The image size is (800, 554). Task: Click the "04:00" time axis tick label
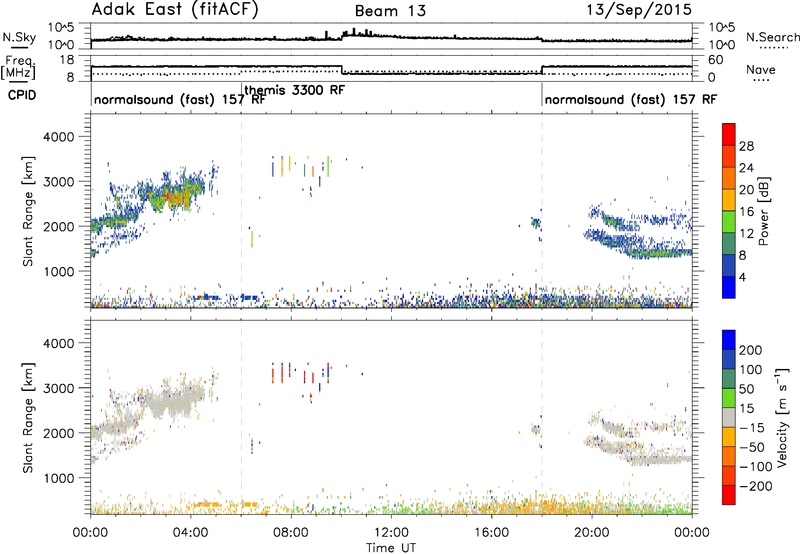click(191, 533)
